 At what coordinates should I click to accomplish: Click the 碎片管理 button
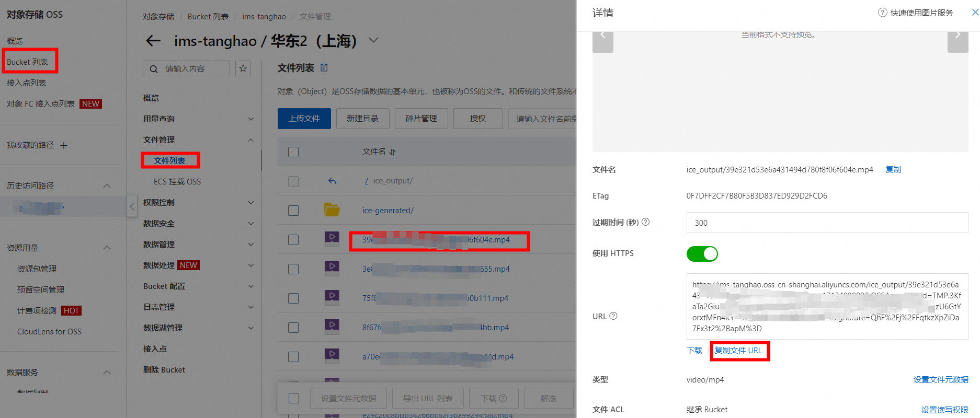click(421, 119)
